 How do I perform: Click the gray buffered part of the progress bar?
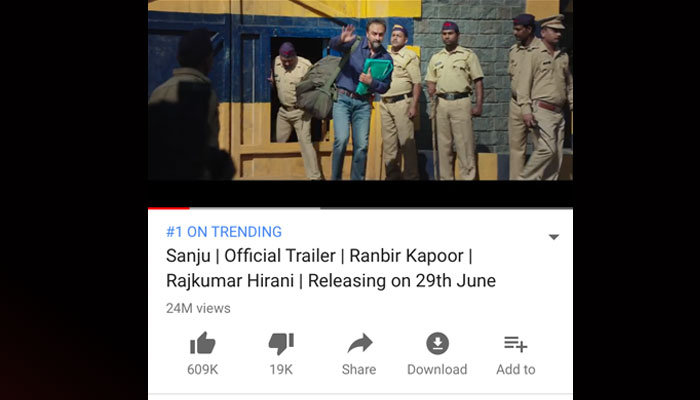click(255, 208)
